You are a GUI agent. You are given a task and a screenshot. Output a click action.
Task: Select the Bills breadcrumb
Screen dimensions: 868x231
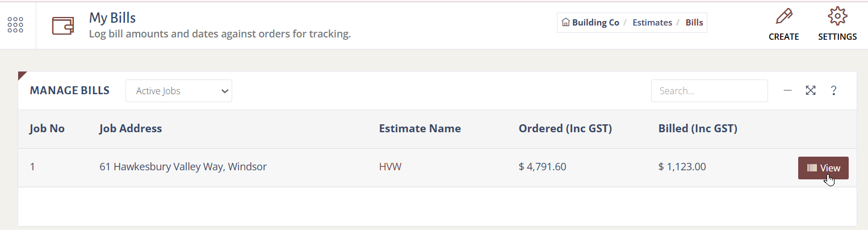[694, 23]
